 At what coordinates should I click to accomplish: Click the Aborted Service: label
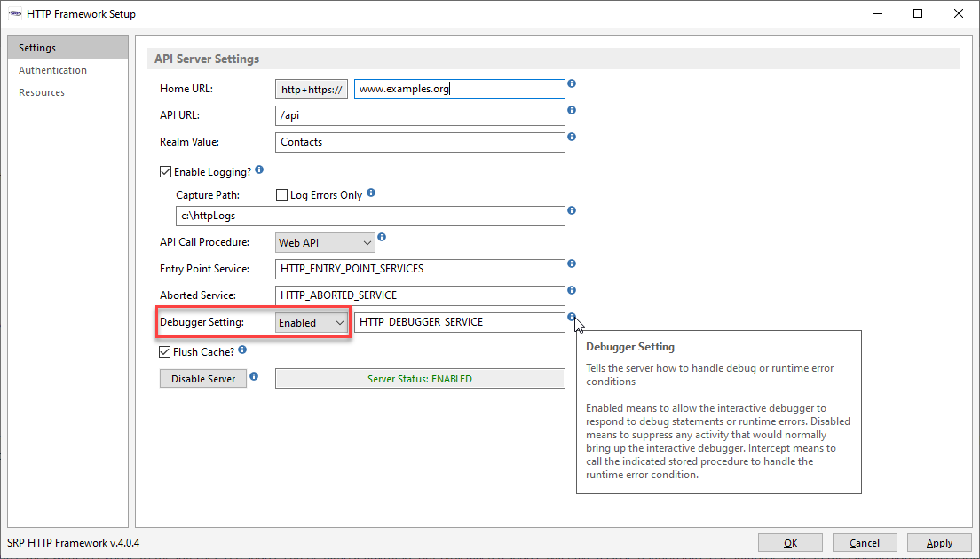click(197, 295)
